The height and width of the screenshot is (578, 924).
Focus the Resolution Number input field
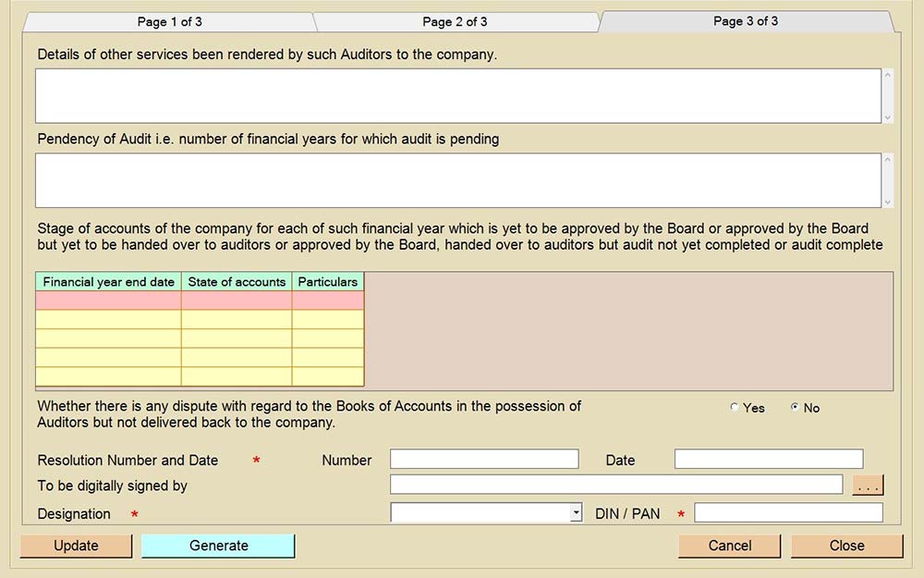coord(484,460)
